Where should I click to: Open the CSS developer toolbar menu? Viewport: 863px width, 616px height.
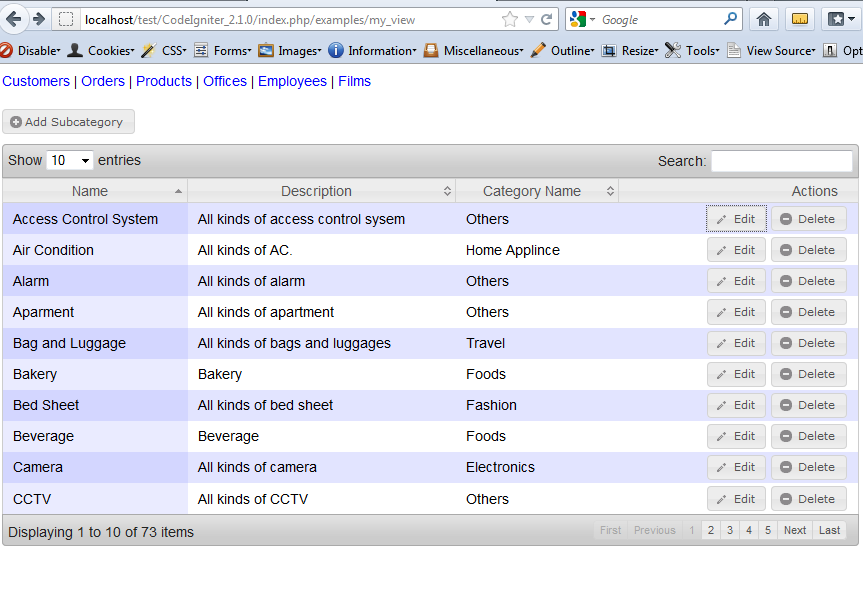[x=164, y=51]
